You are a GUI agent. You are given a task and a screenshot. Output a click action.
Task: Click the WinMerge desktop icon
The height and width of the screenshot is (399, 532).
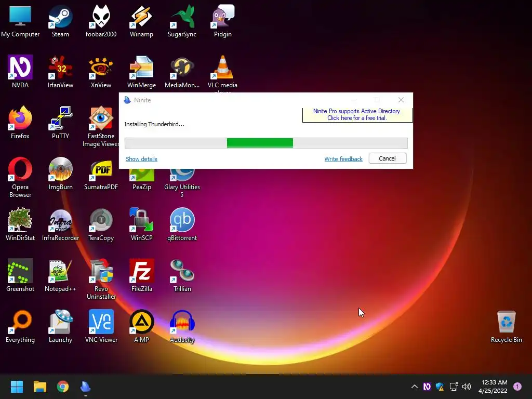[141, 72]
